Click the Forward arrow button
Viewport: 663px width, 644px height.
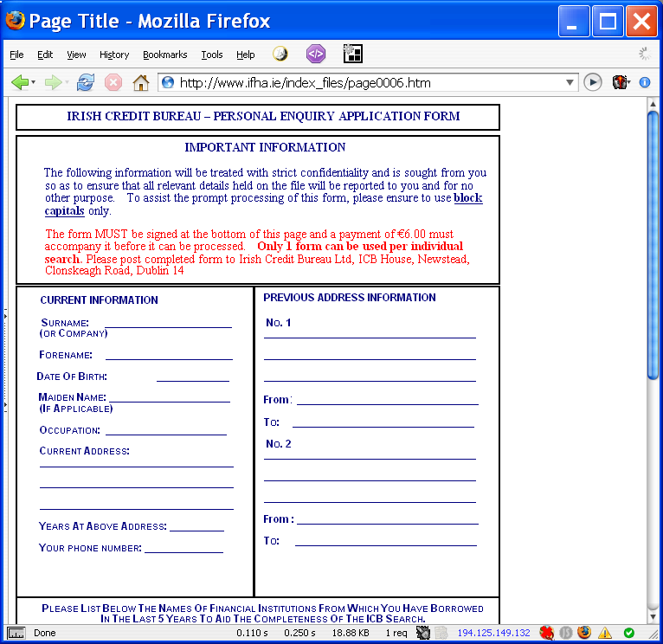pyautogui.click(x=53, y=82)
